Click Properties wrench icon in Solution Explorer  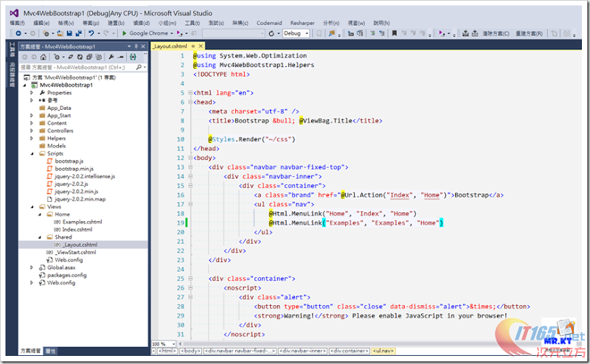[x=111, y=57]
